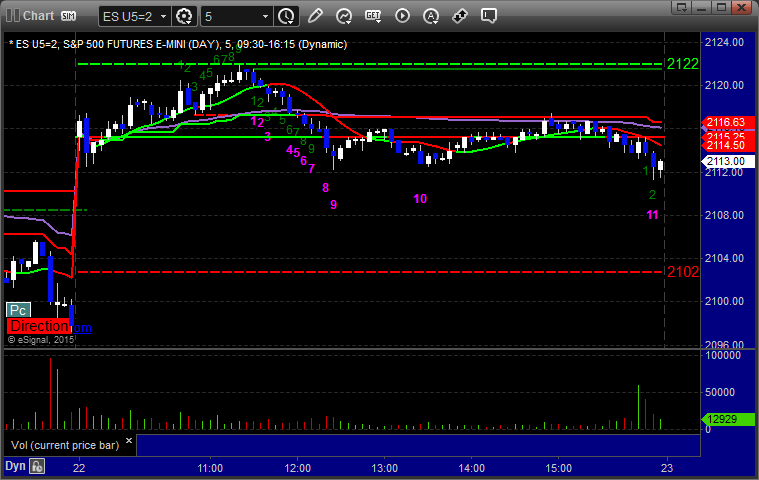Click the 2104.00 price axis label
Viewport: 759px width, 480px height.
click(724, 258)
